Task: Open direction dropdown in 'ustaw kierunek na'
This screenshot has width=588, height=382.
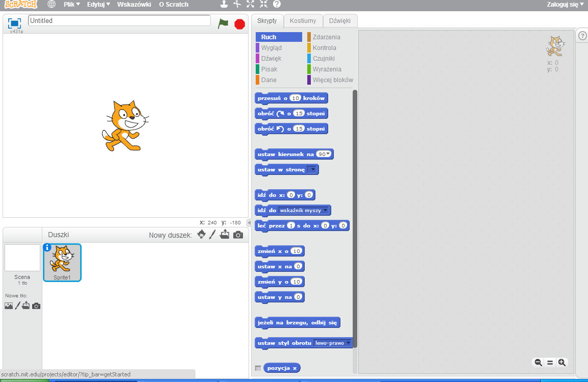Action: click(x=328, y=154)
